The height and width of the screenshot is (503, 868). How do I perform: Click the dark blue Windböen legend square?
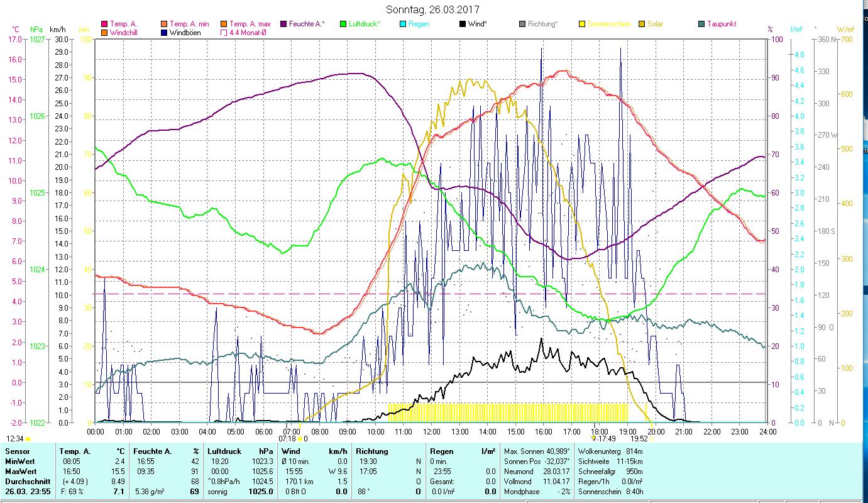pyautogui.click(x=164, y=33)
